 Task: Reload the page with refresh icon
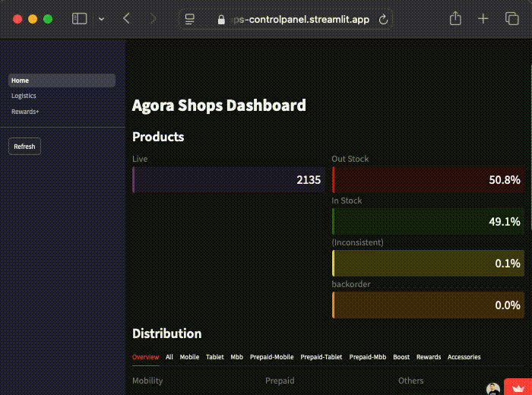click(383, 20)
